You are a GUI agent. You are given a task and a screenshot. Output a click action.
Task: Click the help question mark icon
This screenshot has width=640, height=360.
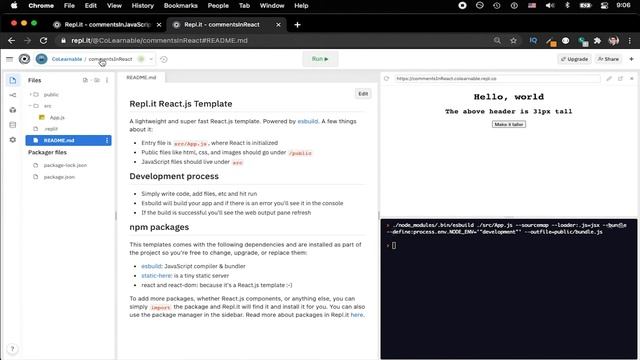click(12, 349)
